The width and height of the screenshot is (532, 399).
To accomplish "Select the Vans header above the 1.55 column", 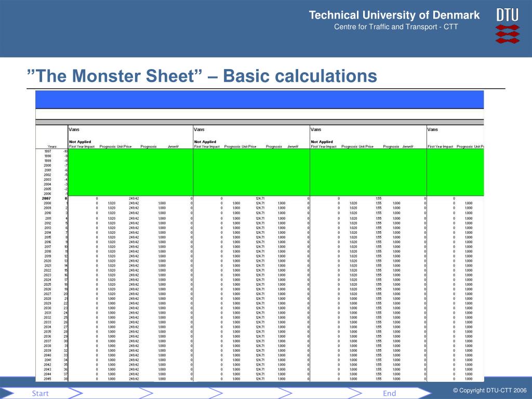I will point(316,129).
